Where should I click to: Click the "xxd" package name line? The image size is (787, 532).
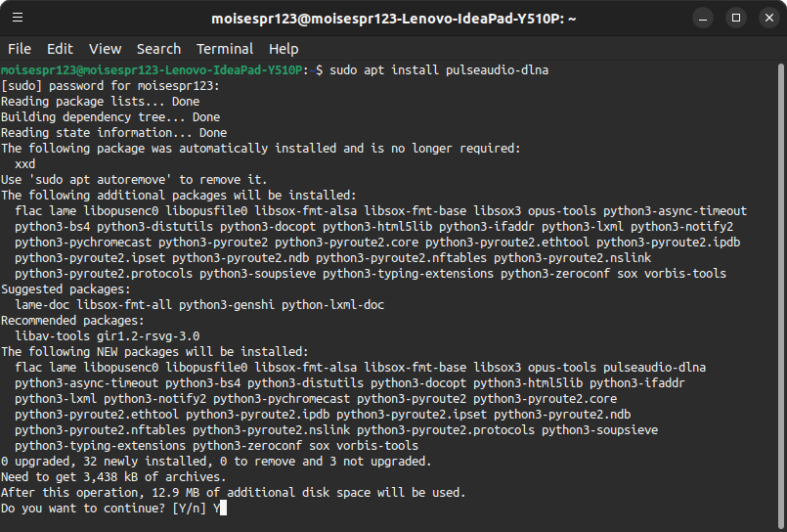coord(25,164)
